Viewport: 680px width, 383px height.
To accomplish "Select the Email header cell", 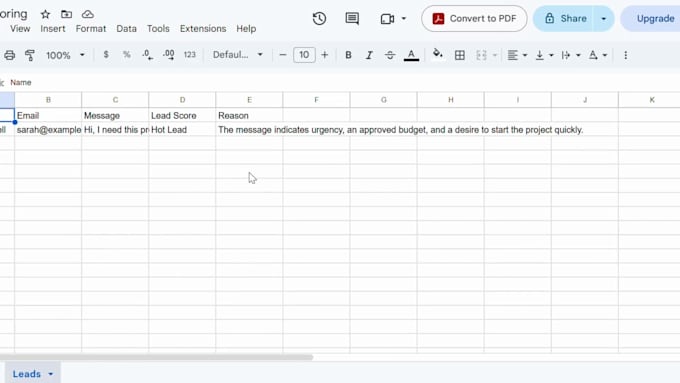I will pos(48,115).
